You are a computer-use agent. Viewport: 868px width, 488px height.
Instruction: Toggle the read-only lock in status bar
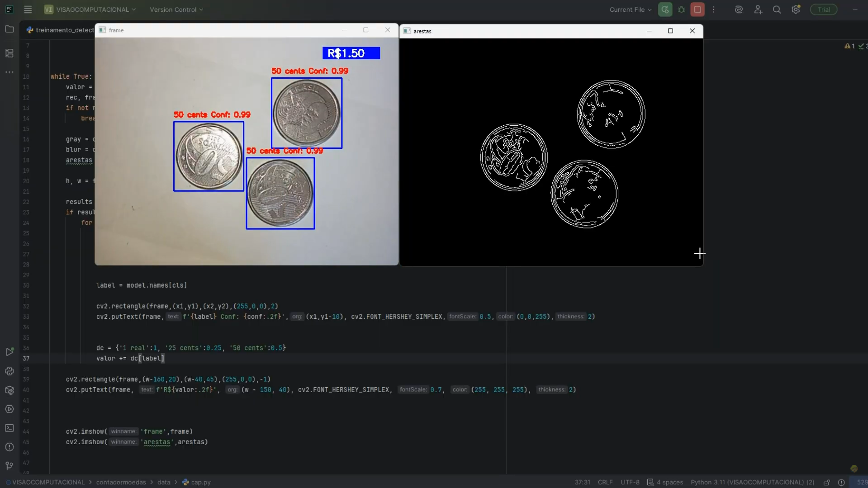click(826, 483)
